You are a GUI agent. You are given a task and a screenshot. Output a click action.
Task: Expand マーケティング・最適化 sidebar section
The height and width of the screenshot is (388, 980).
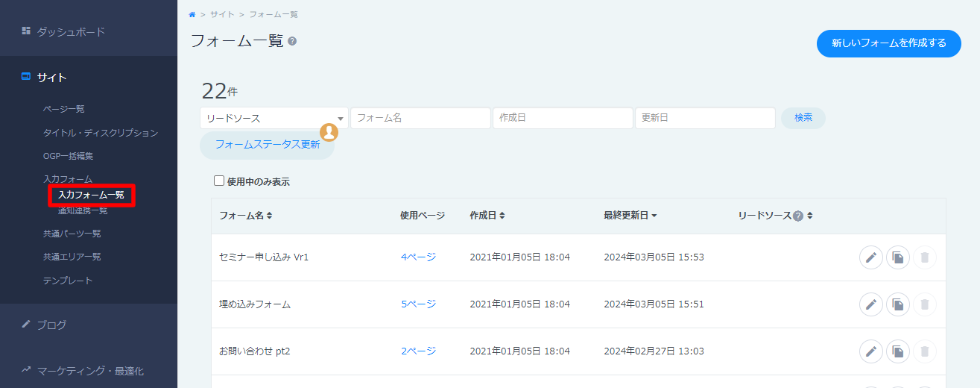click(89, 370)
